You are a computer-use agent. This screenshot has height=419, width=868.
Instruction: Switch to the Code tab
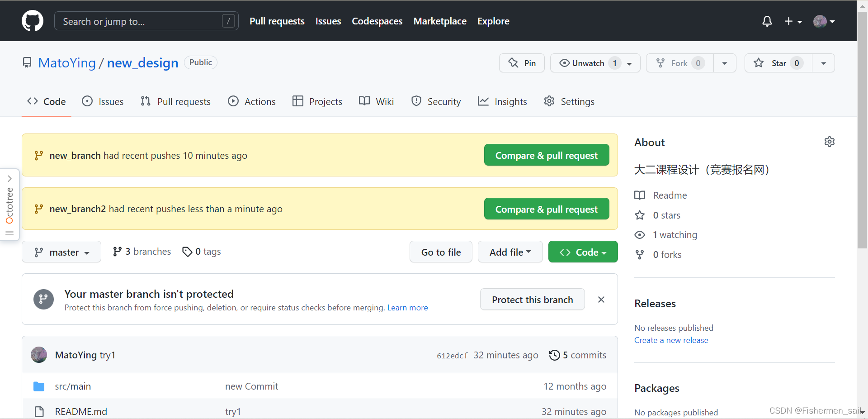pos(47,101)
